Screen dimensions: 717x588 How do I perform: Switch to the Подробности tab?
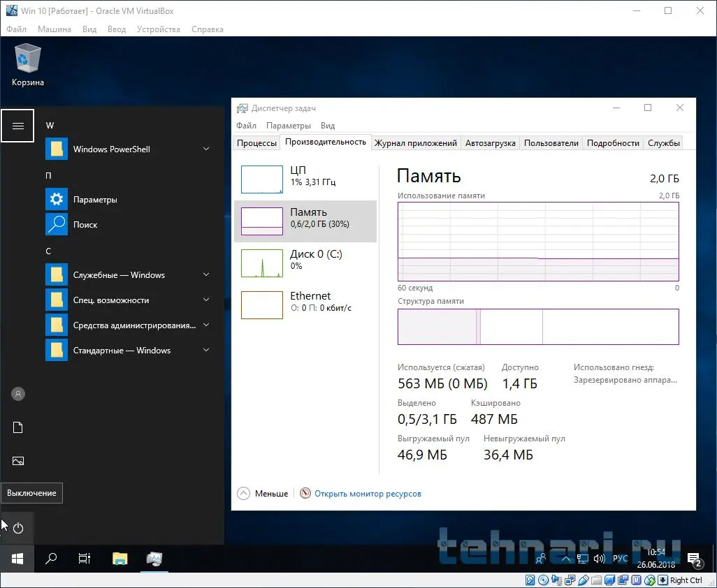click(613, 143)
